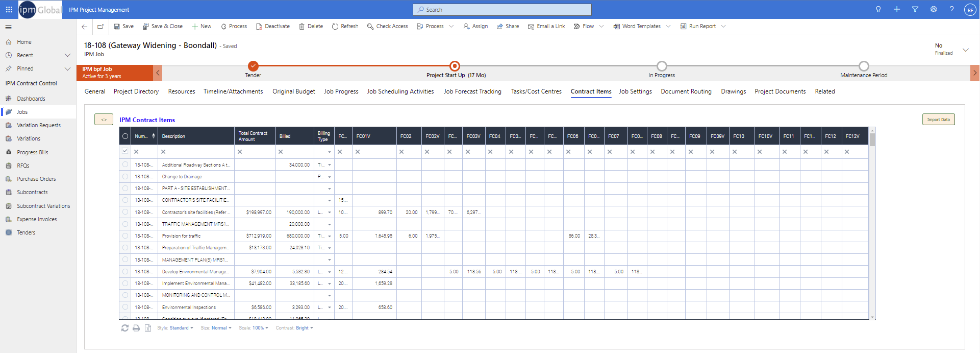The height and width of the screenshot is (353, 980).
Task: Open the Tasks/Cost Centres tab
Action: [x=536, y=91]
